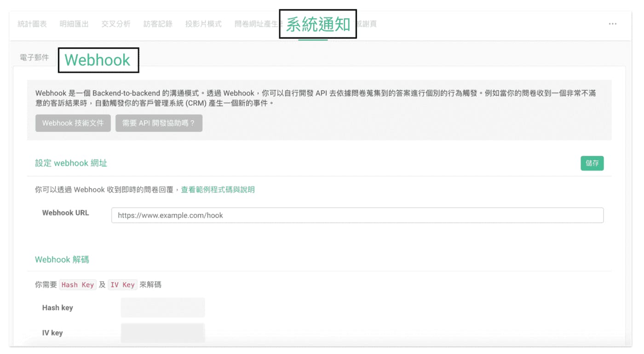The height and width of the screenshot is (354, 644).
Task: Open the 查看範例程式碼與說明 link
Action: click(218, 190)
